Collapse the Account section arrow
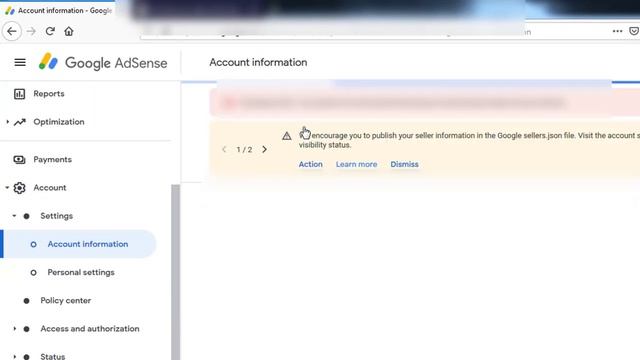This screenshot has width=640, height=360. (x=7, y=188)
